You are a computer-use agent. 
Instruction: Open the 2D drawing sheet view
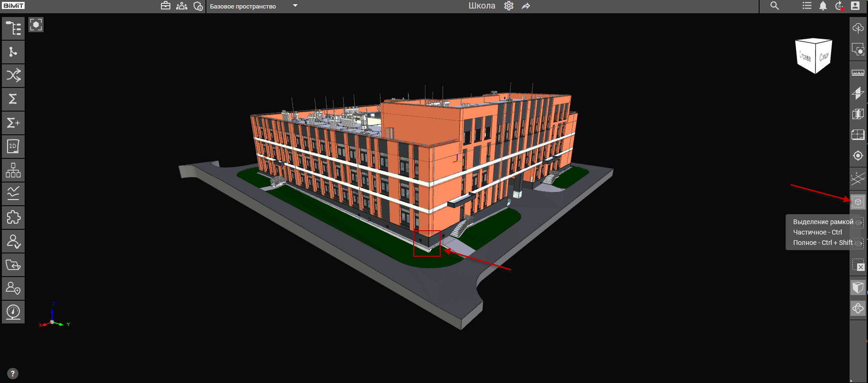[13, 147]
